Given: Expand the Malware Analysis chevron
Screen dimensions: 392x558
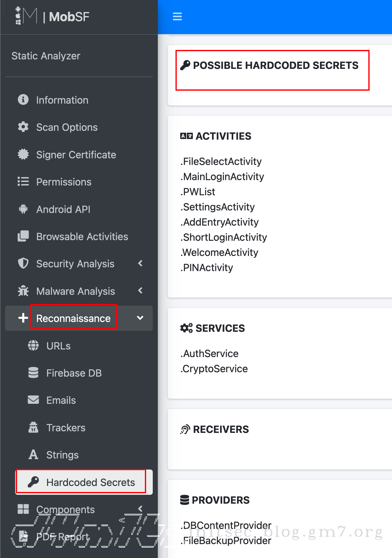Looking at the screenshot, I should pyautogui.click(x=140, y=291).
